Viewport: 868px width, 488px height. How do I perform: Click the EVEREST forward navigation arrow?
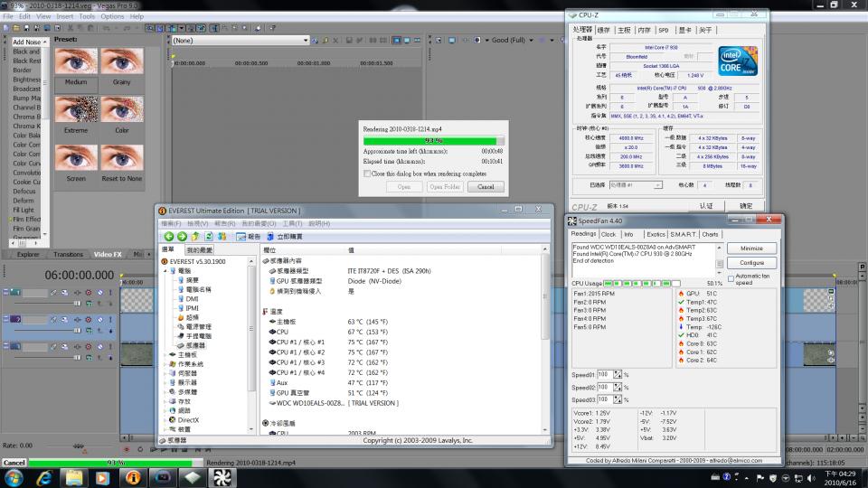coord(181,237)
